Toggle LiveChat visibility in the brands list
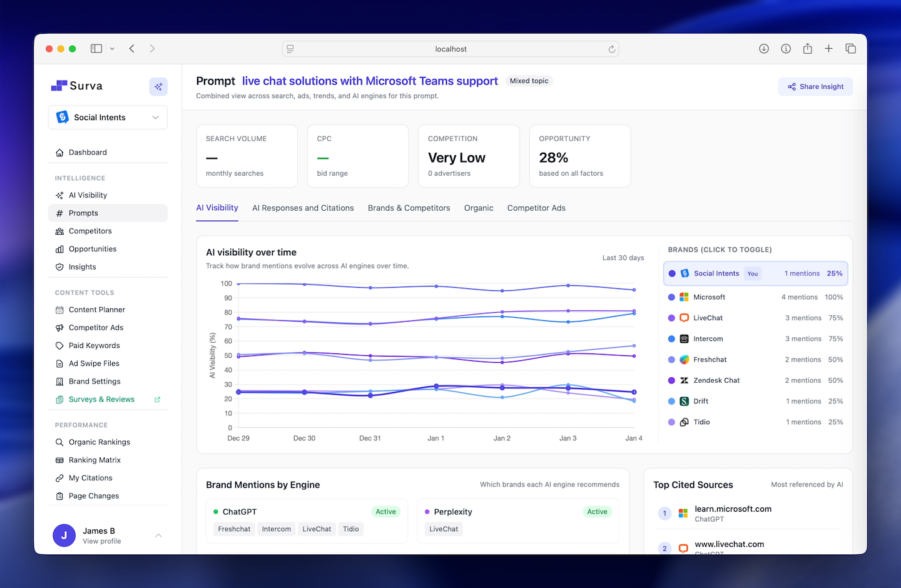Screen dimensions: 901x588 coord(707,318)
